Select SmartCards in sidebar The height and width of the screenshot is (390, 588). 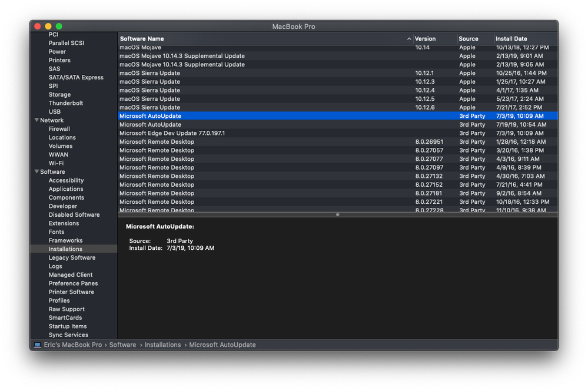pos(65,318)
